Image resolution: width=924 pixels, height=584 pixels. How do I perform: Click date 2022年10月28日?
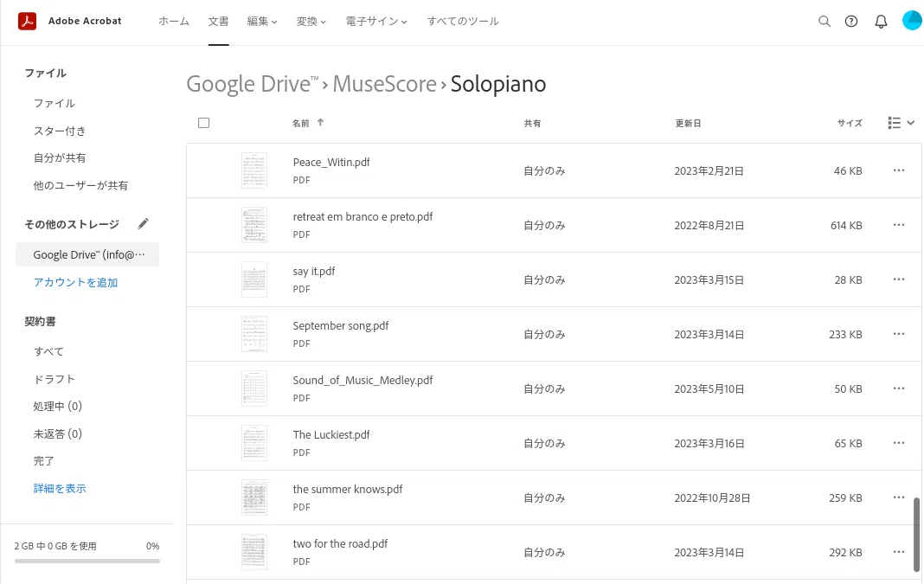click(712, 498)
